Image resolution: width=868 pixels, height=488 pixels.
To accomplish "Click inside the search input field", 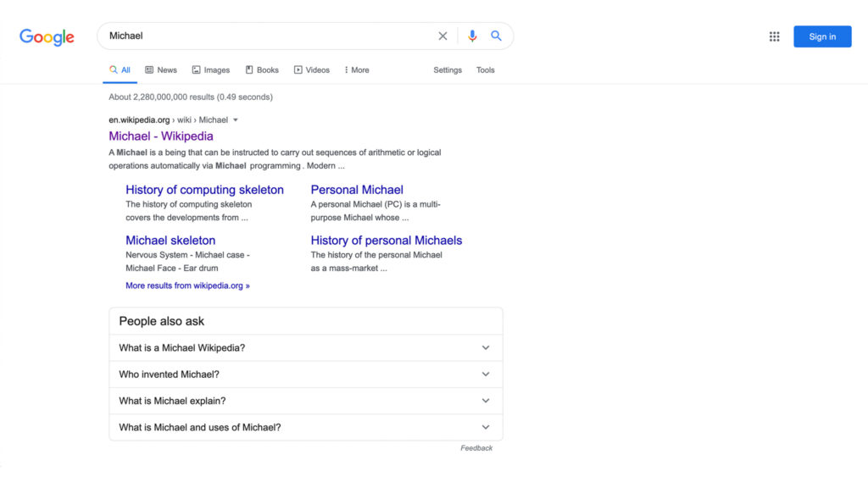I will [x=271, y=36].
